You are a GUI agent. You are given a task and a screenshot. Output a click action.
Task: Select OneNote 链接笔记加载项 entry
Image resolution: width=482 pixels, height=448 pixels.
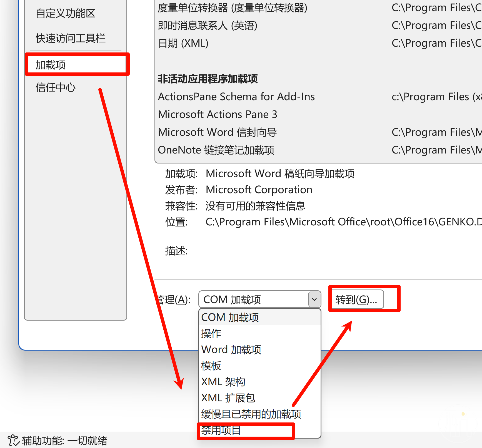[319, 150]
